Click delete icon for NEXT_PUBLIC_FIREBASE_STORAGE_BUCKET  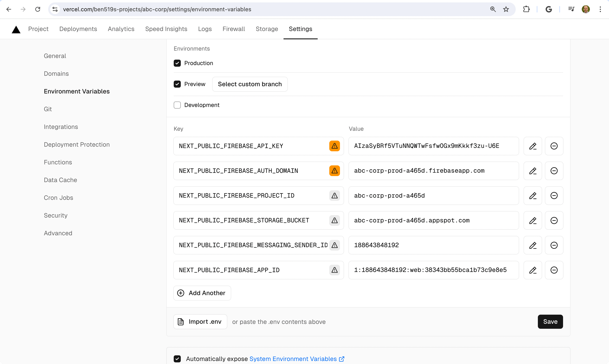[554, 220]
